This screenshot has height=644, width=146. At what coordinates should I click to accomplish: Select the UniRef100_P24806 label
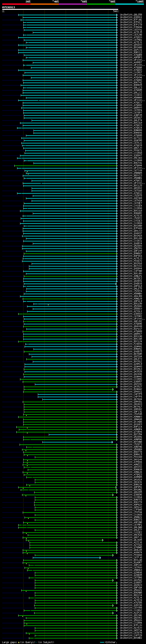point(131,344)
